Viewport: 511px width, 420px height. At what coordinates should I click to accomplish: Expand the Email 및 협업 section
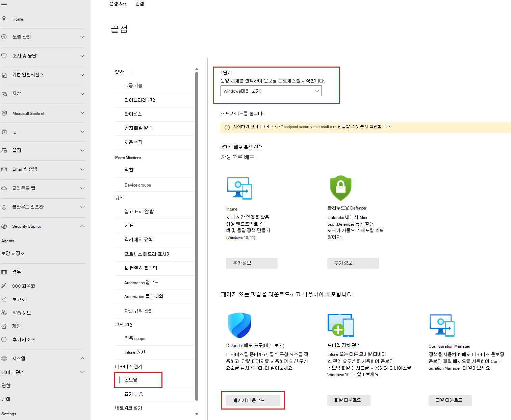click(82, 169)
